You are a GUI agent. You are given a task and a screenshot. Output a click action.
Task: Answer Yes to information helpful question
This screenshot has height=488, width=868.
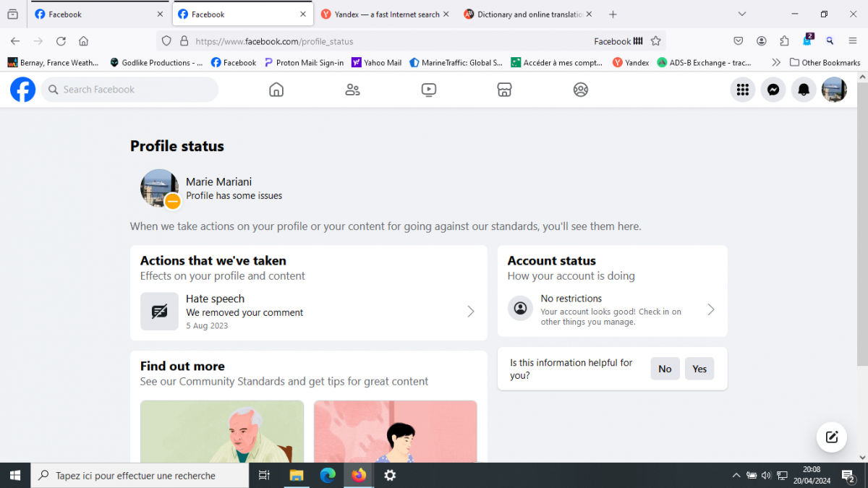click(x=699, y=369)
